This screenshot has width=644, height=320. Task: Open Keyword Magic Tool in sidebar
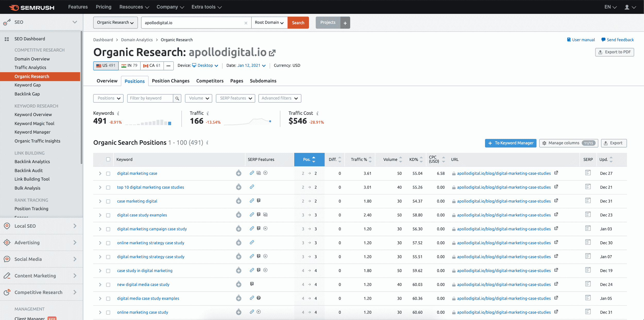(x=34, y=124)
